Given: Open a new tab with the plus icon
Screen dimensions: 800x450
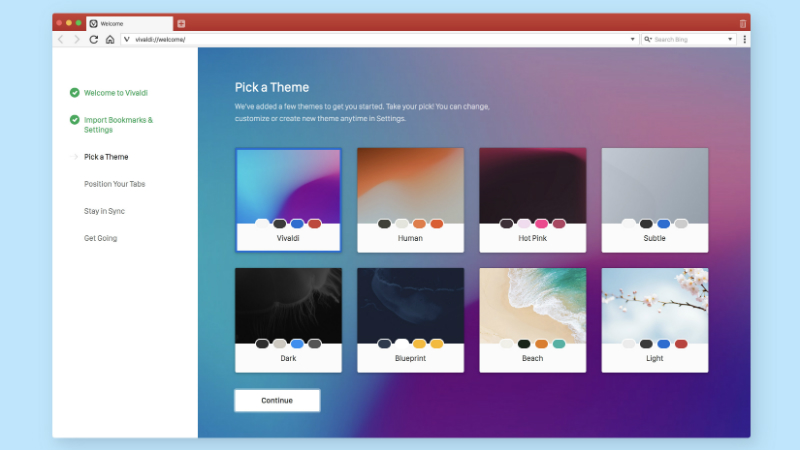Looking at the screenshot, I should (x=181, y=23).
